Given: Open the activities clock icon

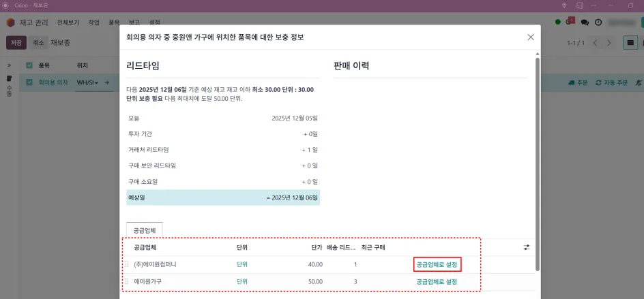Looking at the screenshot, I should tap(598, 22).
